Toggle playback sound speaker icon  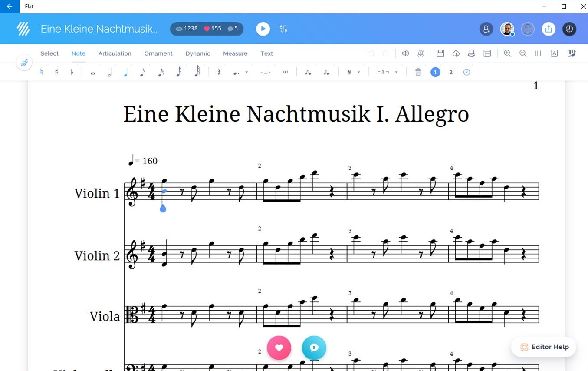pyautogui.click(x=405, y=53)
